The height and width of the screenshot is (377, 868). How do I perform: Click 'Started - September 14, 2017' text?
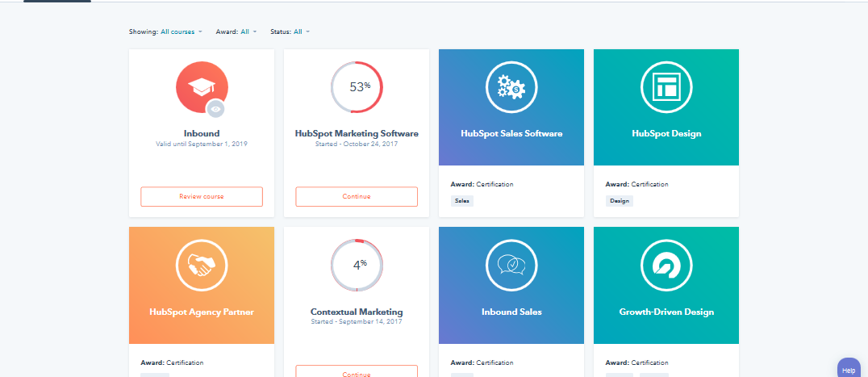pos(357,321)
